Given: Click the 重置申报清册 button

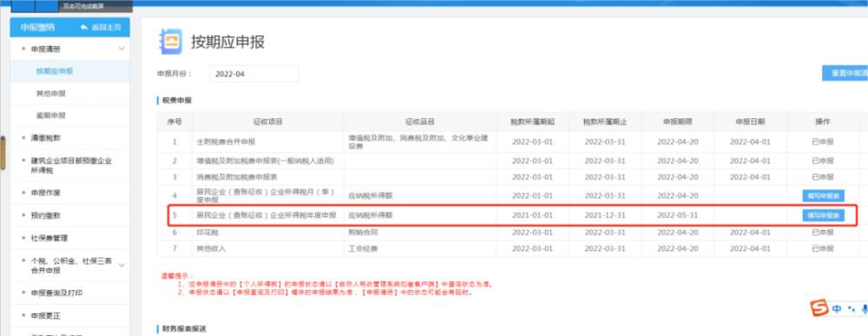Looking at the screenshot, I should [845, 73].
